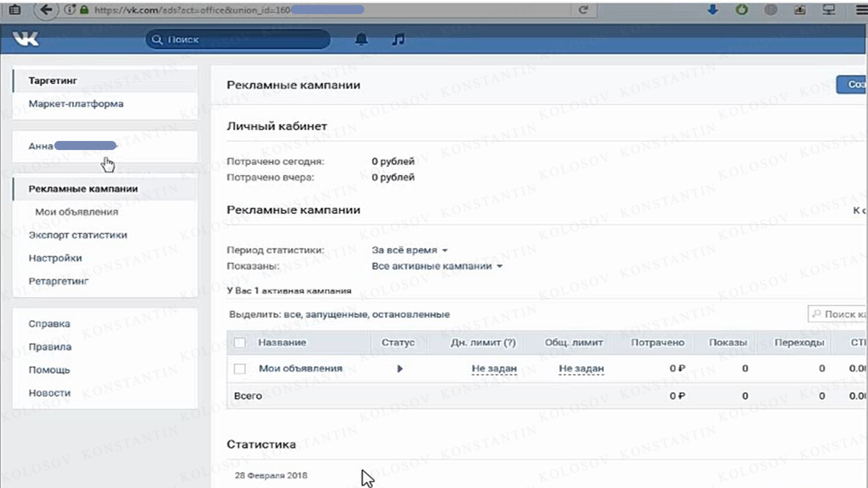
Task: Select the Таргетинг tab
Action: [x=105, y=81]
